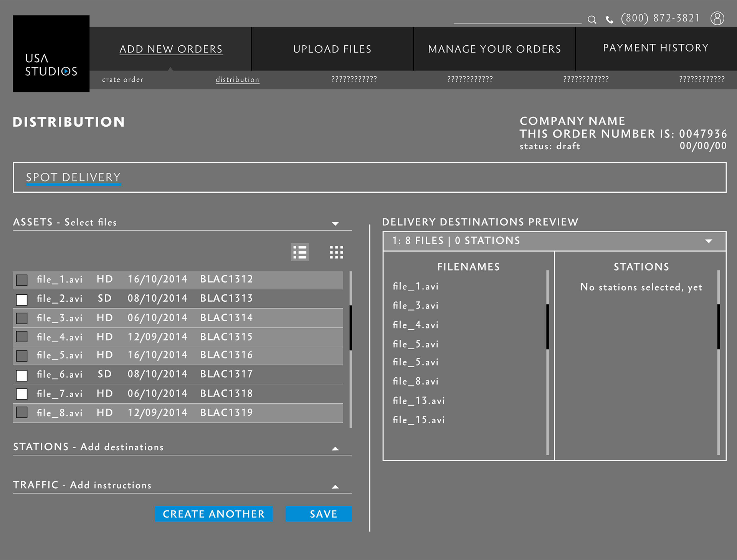Viewport: 737px width, 560px height.
Task: Uncheck file_1.avi in assets list
Action: click(22, 280)
